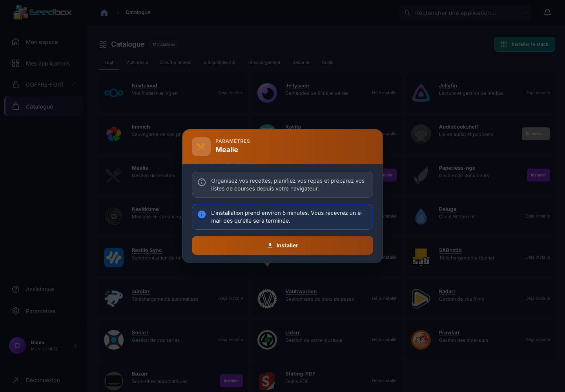The width and height of the screenshot is (565, 392).
Task: Click the Prowlarr app icon
Action: 421,340
